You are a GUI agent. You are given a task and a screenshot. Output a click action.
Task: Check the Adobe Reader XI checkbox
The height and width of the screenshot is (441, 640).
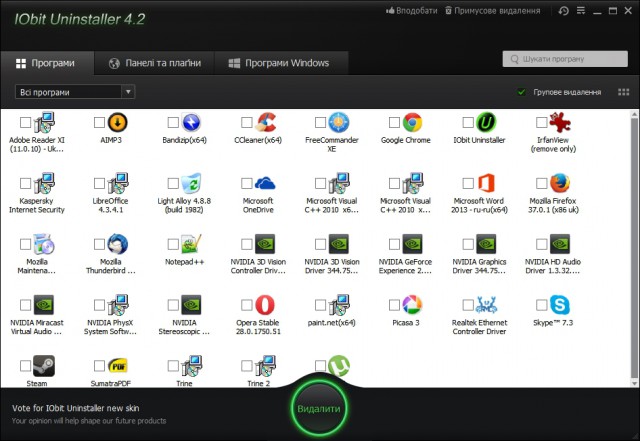(x=25, y=122)
